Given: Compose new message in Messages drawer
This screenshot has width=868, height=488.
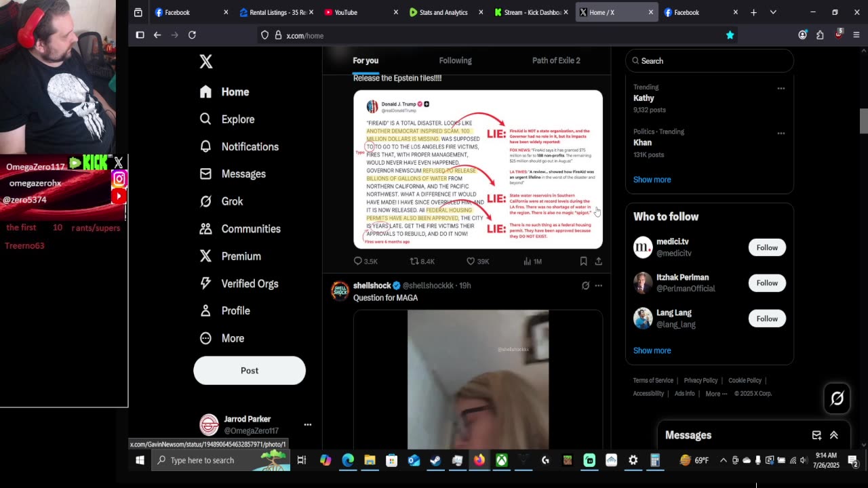Looking at the screenshot, I should point(816,435).
